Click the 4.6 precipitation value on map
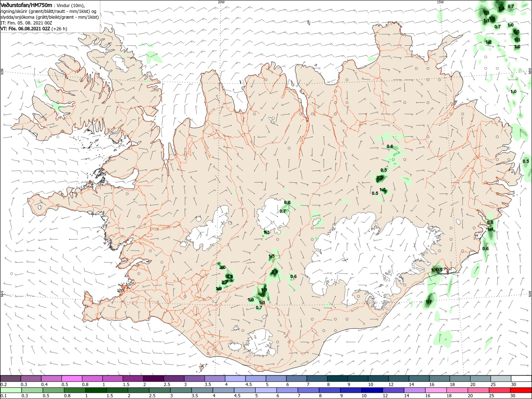Screen dimensions: 532x399 [x=229, y=277]
